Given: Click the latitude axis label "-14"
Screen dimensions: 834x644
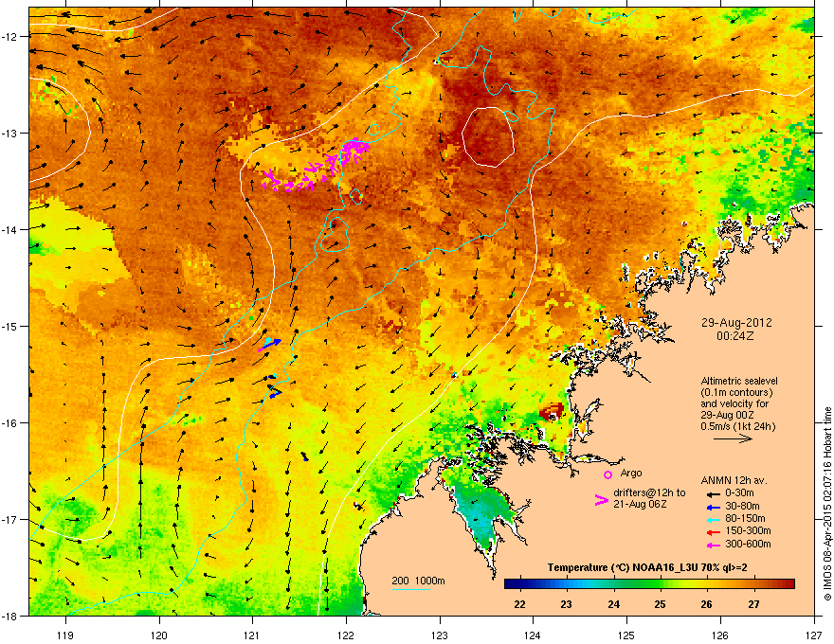Looking at the screenshot, I should tap(9, 229).
